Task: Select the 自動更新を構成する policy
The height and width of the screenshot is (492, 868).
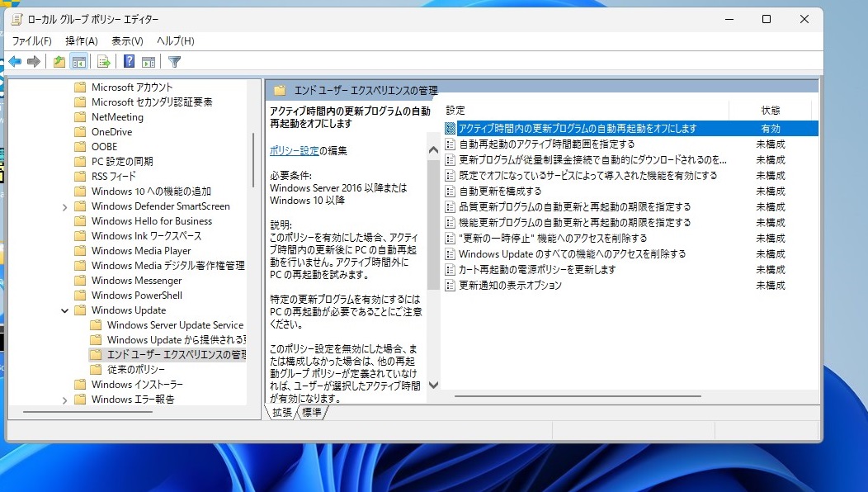Action: point(500,191)
